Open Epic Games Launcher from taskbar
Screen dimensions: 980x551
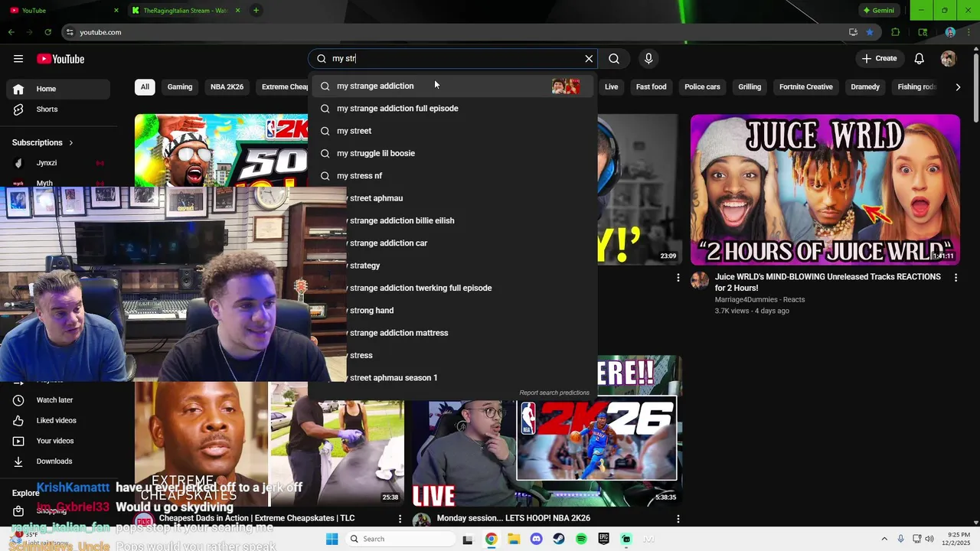[x=604, y=539]
